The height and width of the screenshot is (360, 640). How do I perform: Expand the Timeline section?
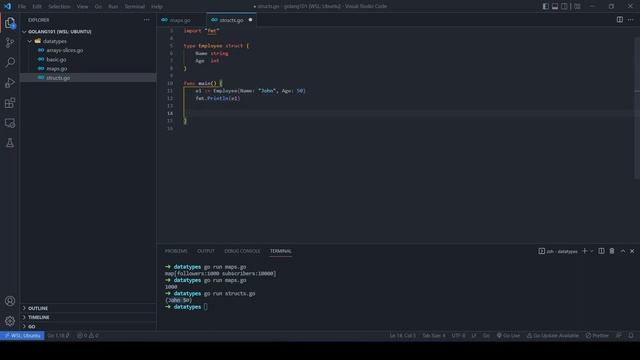pos(88,317)
